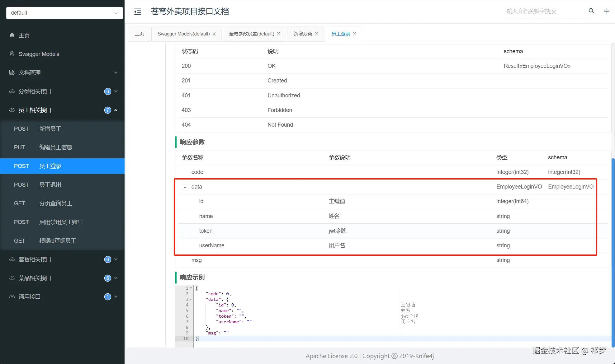Click the 中 language switch icon

[607, 11]
